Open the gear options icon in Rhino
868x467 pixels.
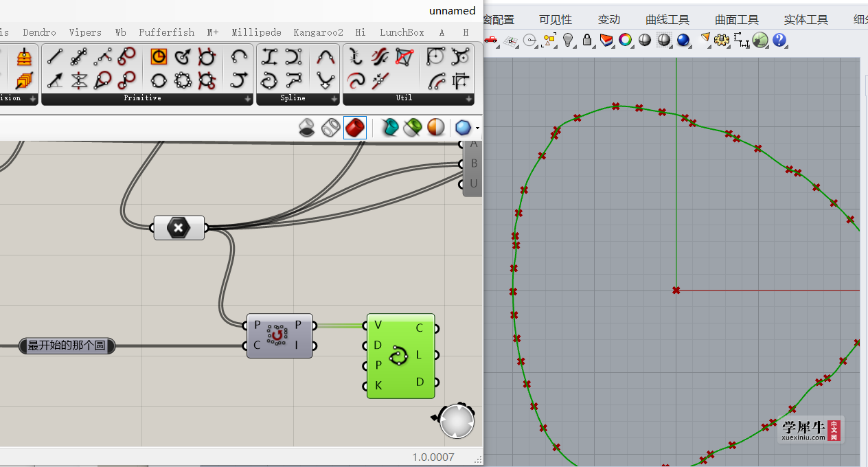(721, 41)
